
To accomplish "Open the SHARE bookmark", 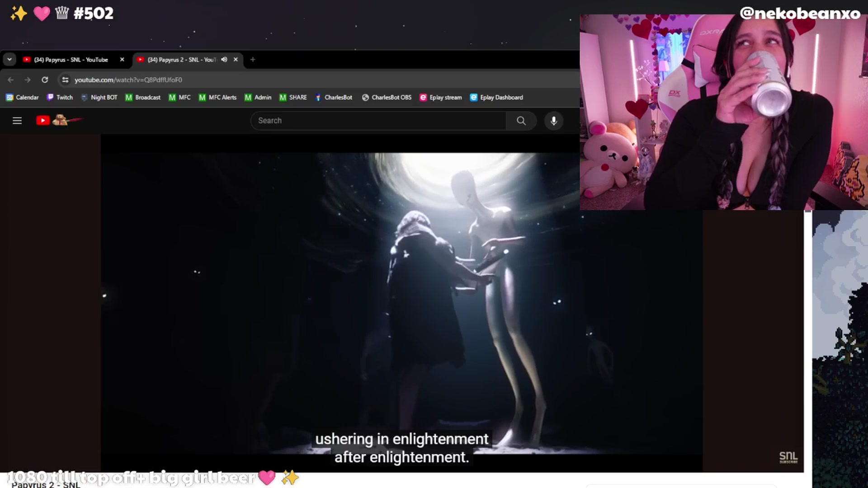I will [x=293, y=98].
